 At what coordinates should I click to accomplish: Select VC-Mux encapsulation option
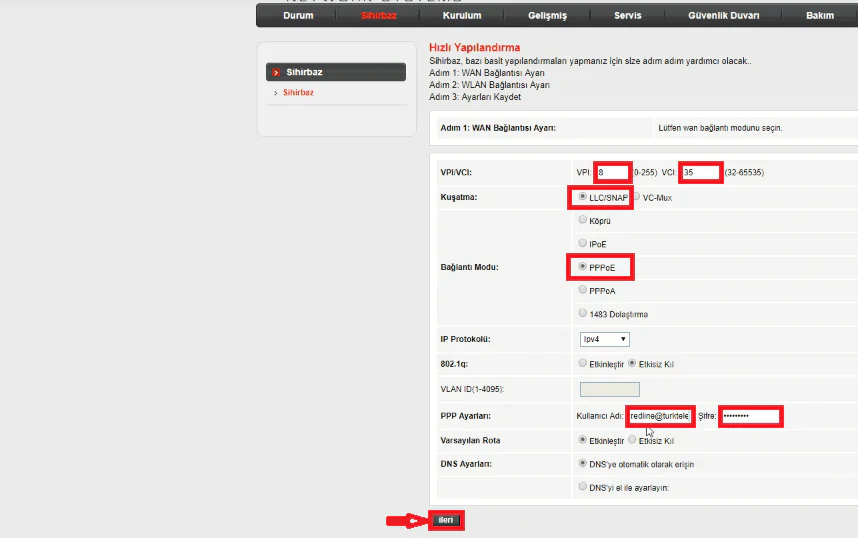tap(636, 197)
